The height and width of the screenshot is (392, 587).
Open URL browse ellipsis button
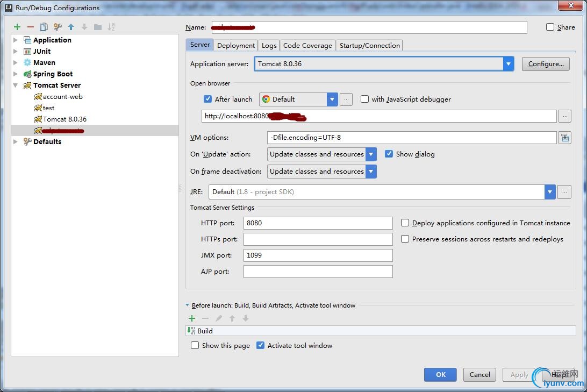[x=565, y=116]
